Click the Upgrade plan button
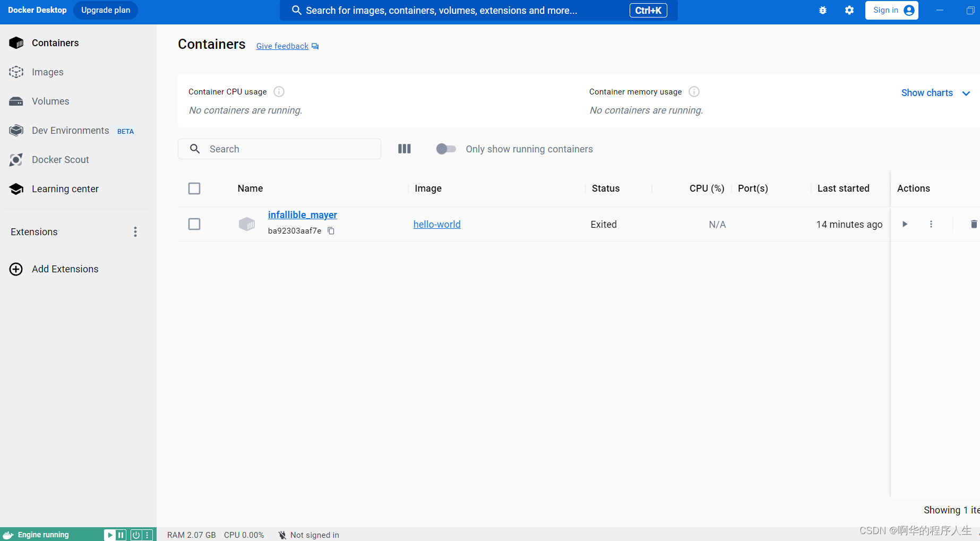Viewport: 980px width, 541px height. click(x=106, y=10)
